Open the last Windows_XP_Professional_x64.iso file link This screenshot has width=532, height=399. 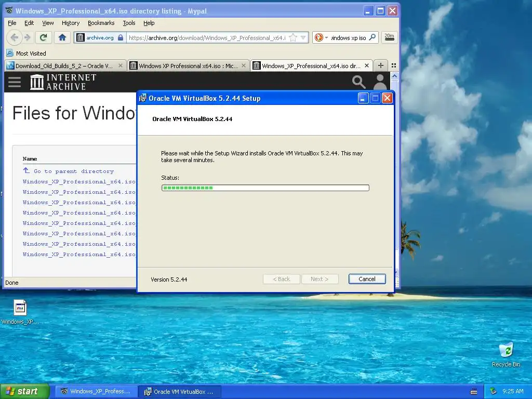coord(79,254)
